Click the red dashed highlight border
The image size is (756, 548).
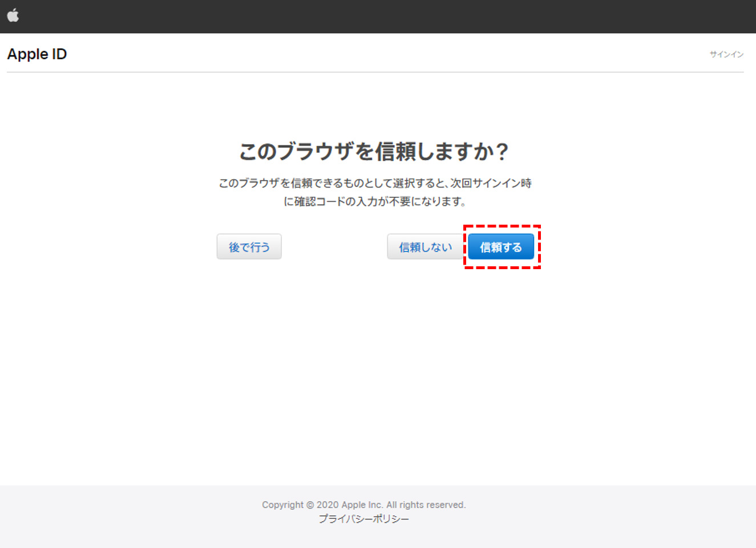coord(502,226)
